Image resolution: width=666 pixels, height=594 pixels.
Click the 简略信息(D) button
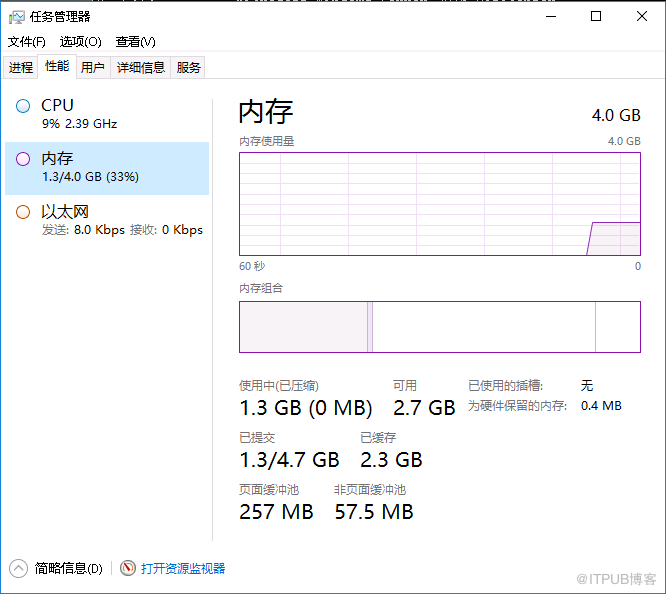(x=68, y=568)
